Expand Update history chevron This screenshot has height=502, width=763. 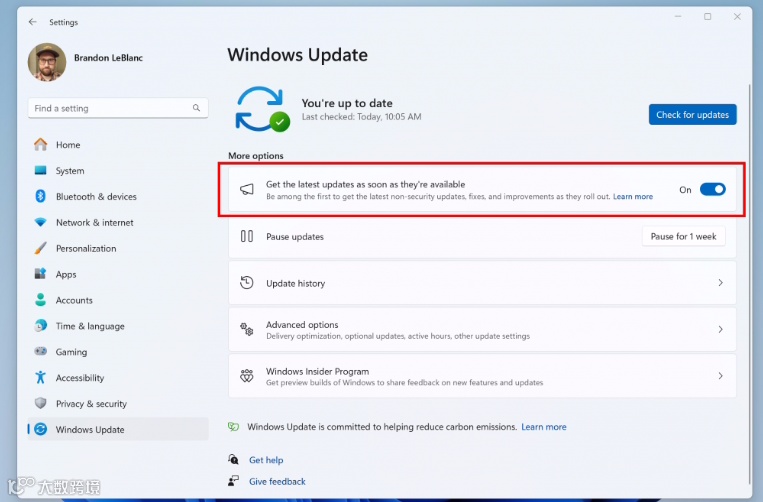pyautogui.click(x=721, y=283)
